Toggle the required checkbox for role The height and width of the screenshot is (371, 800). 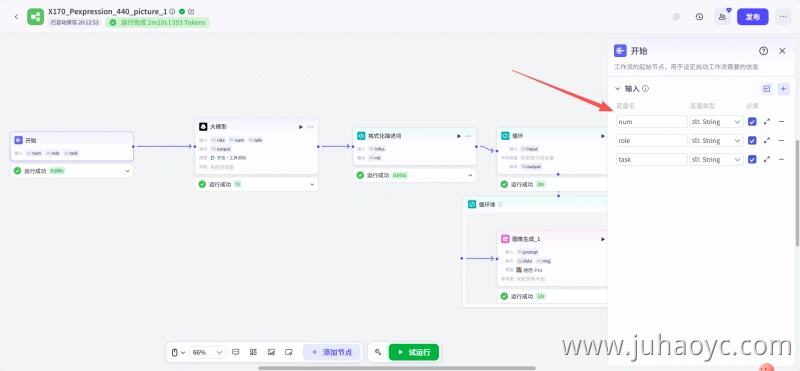pos(752,141)
